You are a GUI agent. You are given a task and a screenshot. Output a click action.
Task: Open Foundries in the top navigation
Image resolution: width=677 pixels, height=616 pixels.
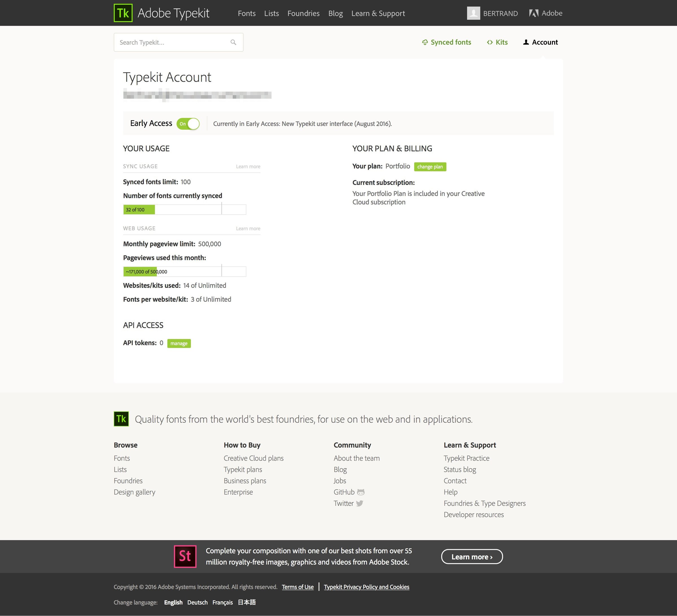coord(304,14)
